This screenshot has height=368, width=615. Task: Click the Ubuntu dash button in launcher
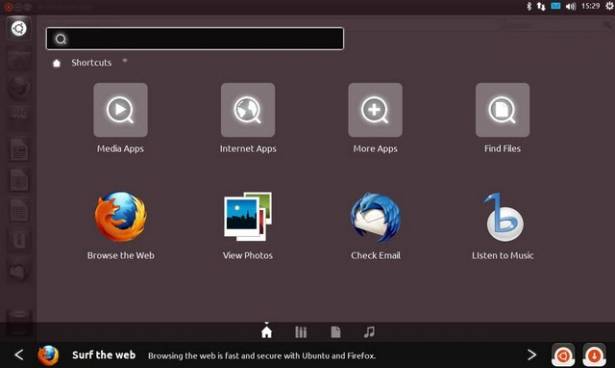18,28
